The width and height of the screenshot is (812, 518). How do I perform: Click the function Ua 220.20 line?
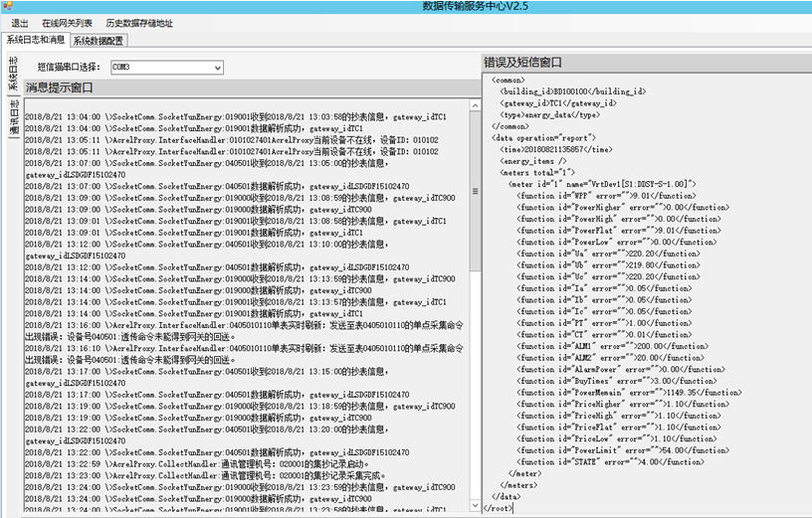(608, 254)
